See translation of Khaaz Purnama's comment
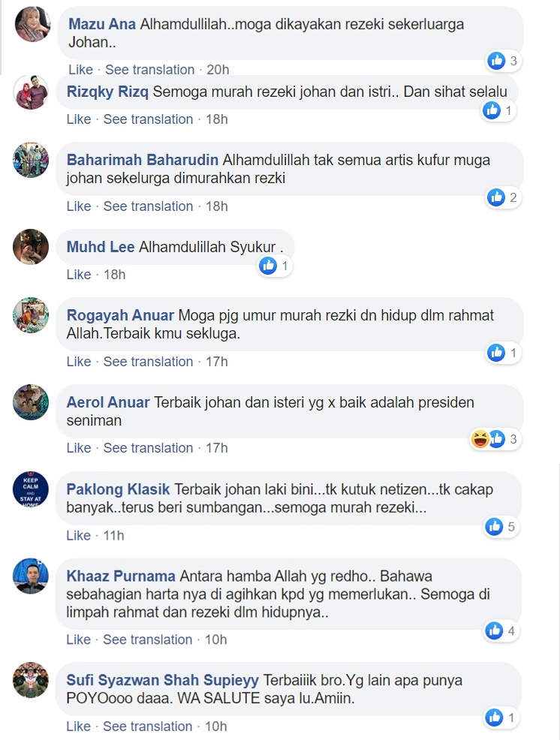Image resolution: width=560 pixels, height=740 pixels. point(148,639)
